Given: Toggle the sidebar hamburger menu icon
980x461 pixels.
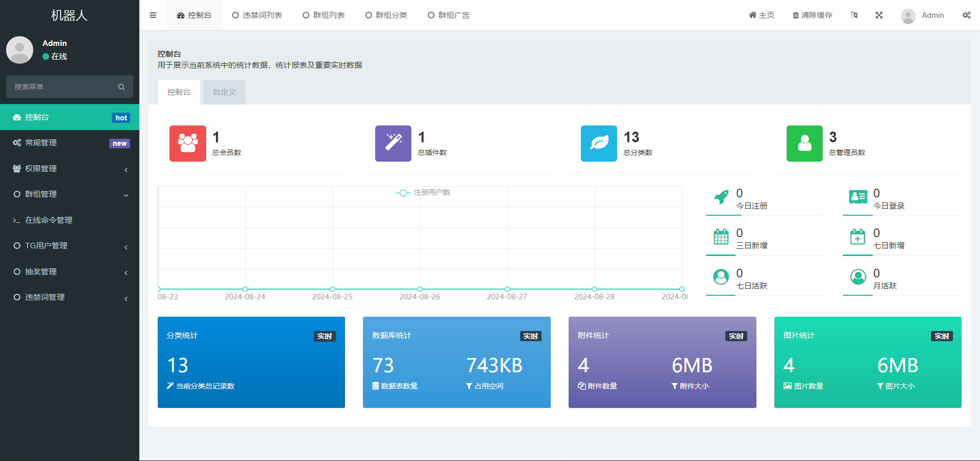Looking at the screenshot, I should click(x=153, y=15).
